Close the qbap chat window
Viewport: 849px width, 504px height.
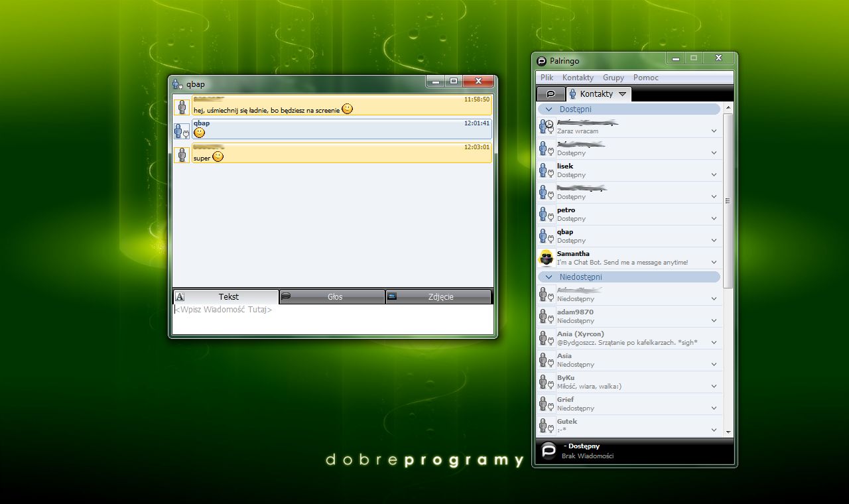pyautogui.click(x=478, y=81)
